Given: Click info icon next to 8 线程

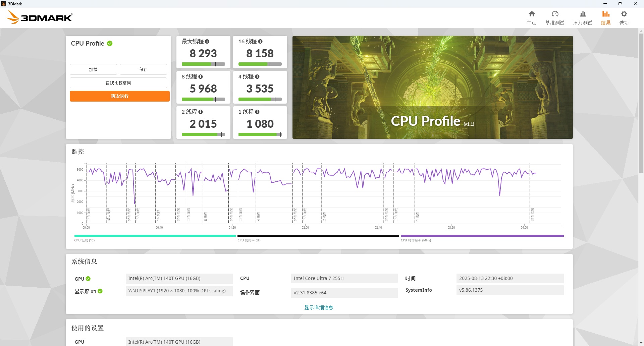Looking at the screenshot, I should pyautogui.click(x=201, y=76).
